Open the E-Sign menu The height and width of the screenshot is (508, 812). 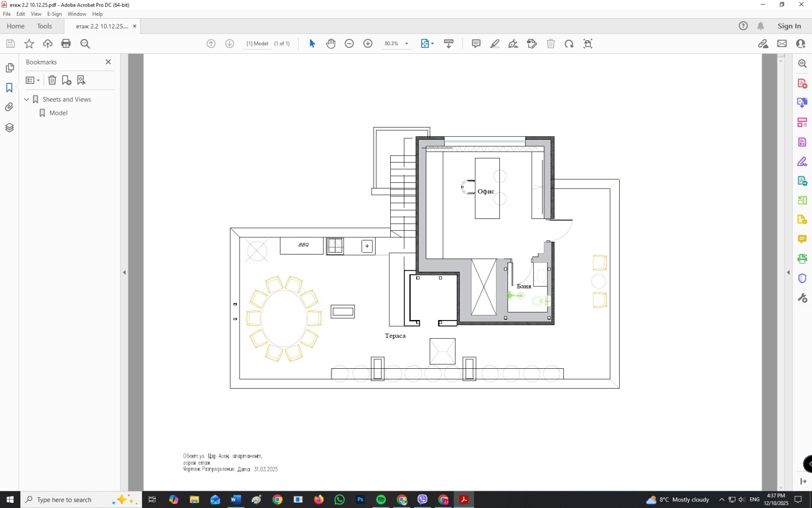coord(54,14)
